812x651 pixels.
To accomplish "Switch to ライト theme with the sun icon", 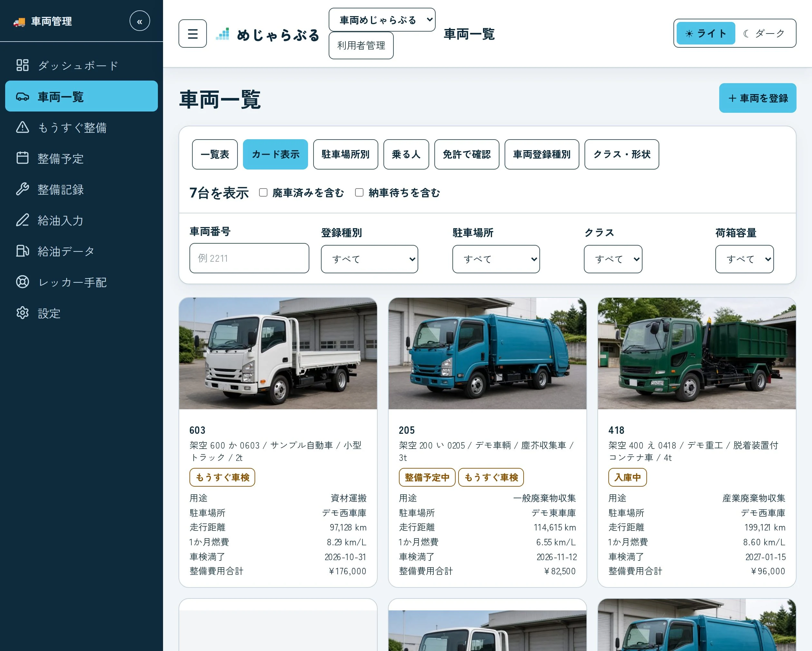I will pos(705,33).
